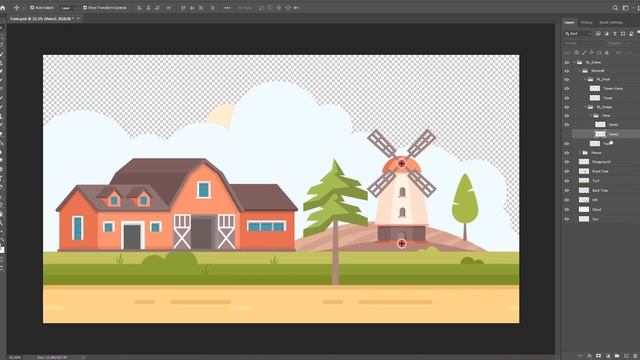Screen dimensions: 640x360
Task: Expand the House group arrow
Action: 580,153
